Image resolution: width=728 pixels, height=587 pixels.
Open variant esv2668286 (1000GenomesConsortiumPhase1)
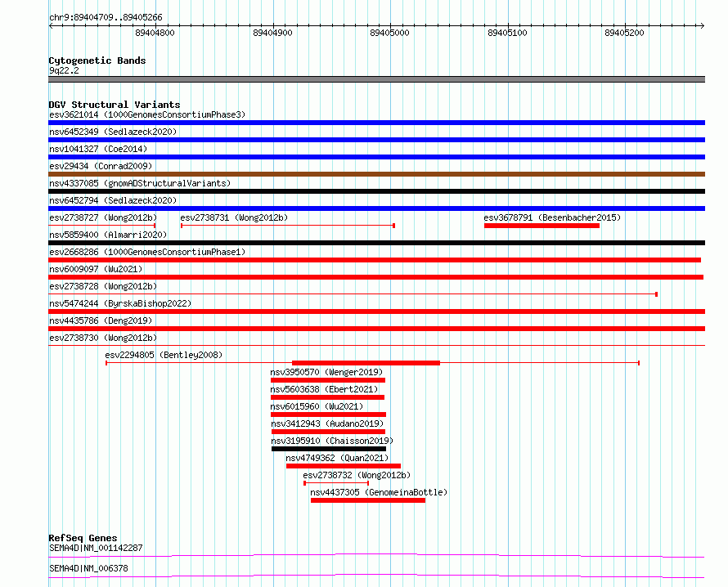[147, 252]
